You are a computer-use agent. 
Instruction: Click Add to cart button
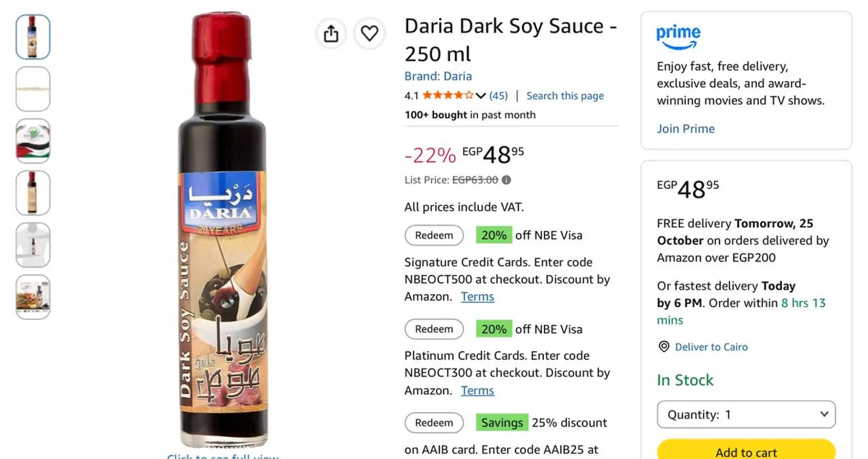746,450
